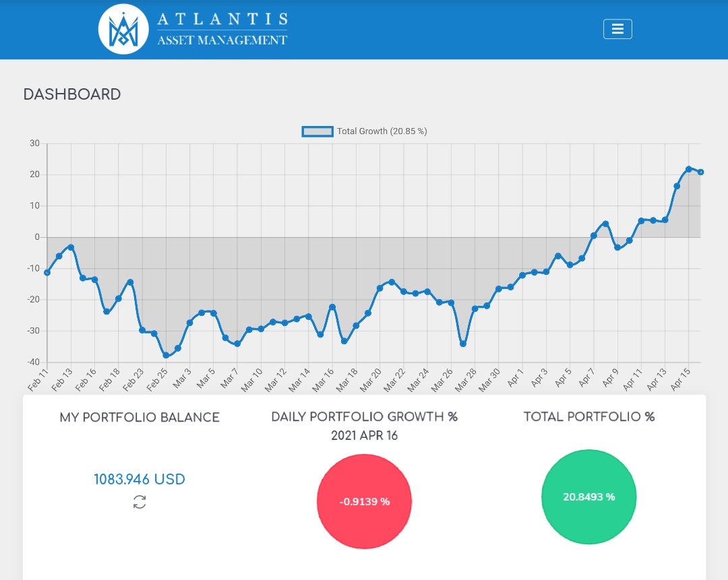The image size is (728, 580).
Task: Click the Mar 16 spike data point
Action: tap(332, 307)
